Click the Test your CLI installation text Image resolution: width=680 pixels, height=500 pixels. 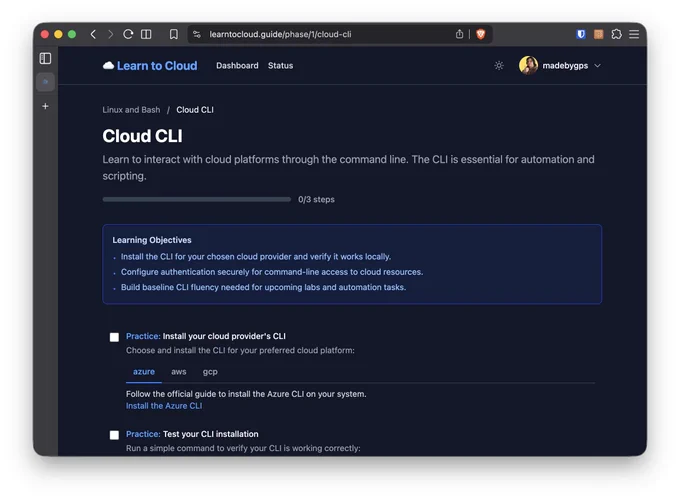[211, 434]
